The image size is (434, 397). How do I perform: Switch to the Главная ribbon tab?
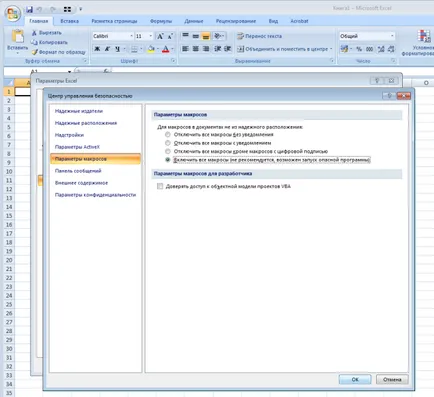pos(39,21)
